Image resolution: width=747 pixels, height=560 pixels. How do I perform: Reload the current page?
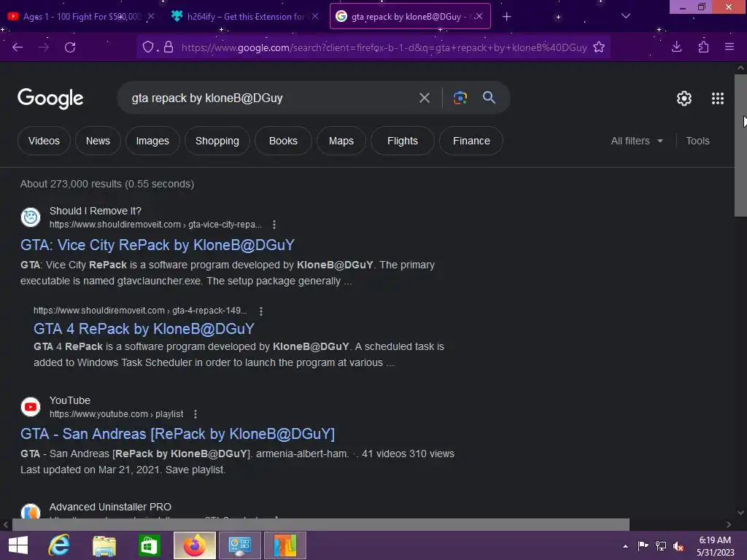(x=70, y=47)
